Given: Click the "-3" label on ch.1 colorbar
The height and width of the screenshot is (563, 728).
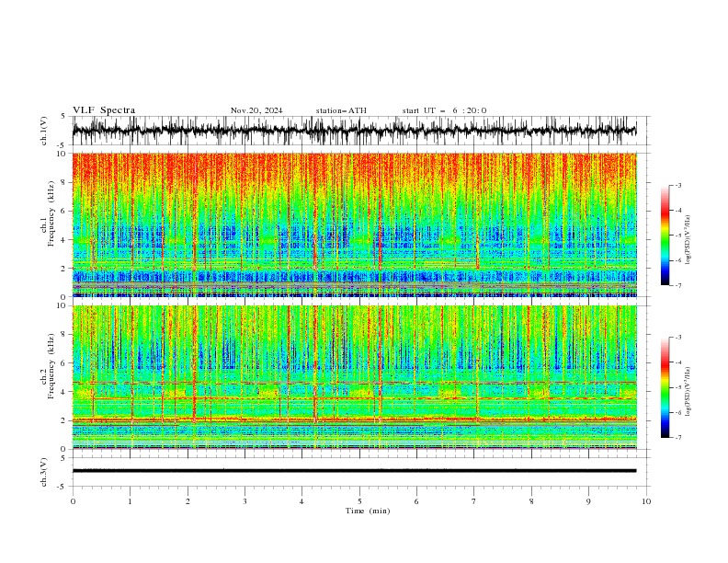Looking at the screenshot, I should click(678, 185).
